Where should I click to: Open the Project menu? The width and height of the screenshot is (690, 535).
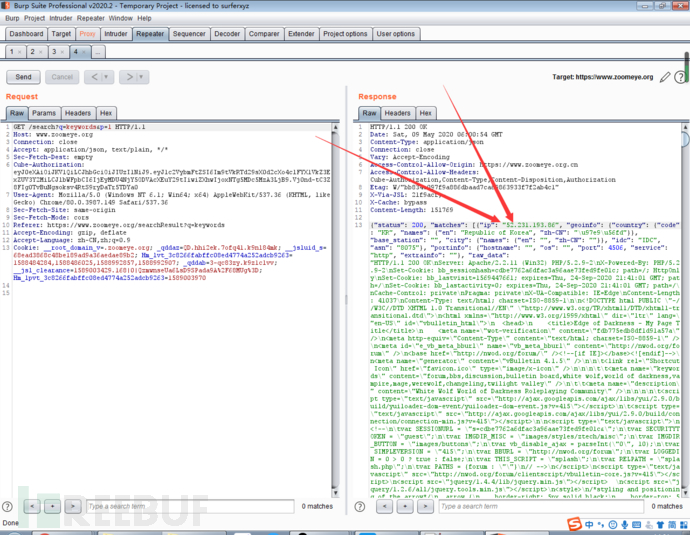pos(34,18)
